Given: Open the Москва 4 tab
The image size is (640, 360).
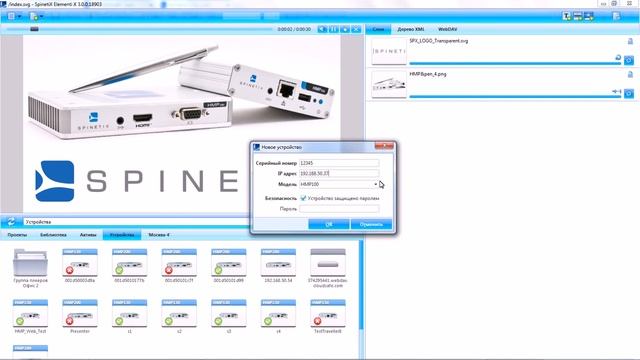Looking at the screenshot, I should 159,235.
